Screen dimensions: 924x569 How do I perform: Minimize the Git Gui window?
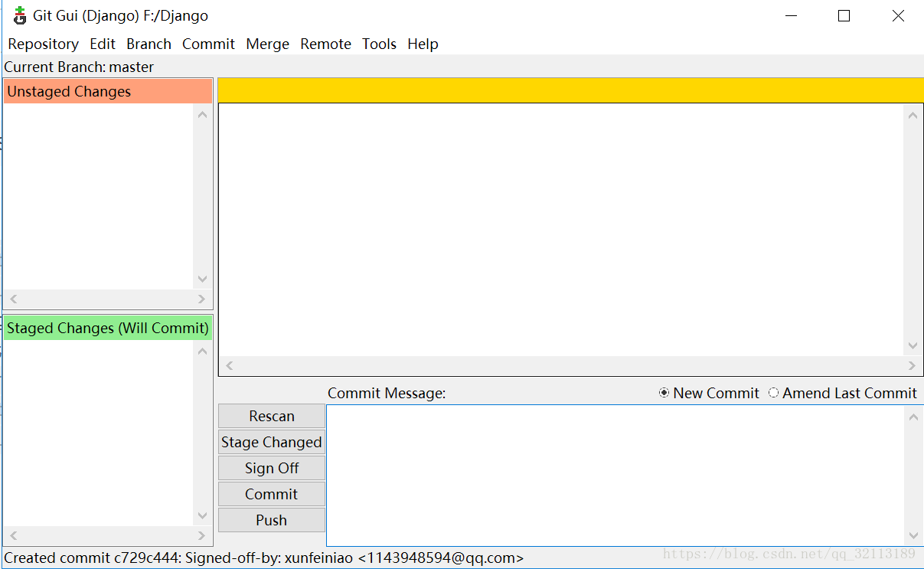(x=790, y=15)
